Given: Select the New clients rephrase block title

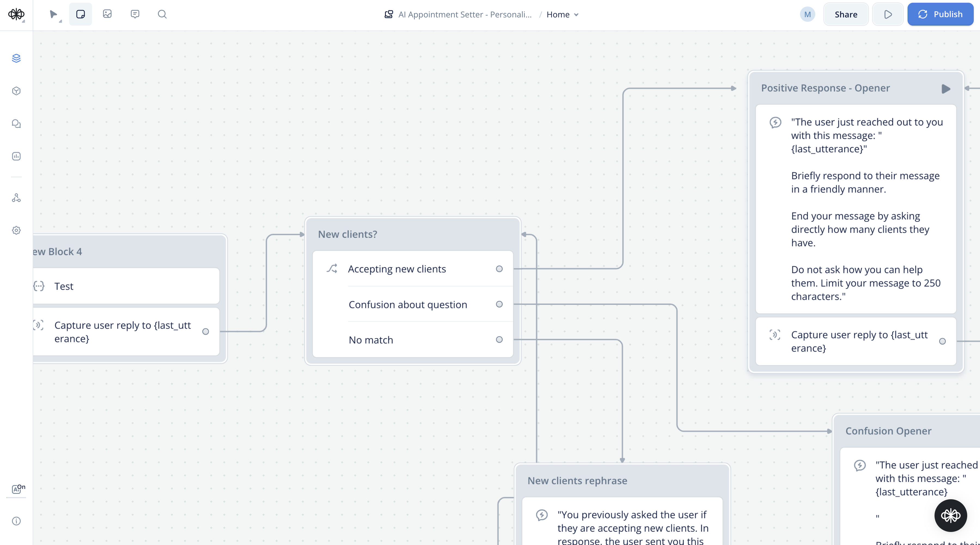Looking at the screenshot, I should point(577,480).
